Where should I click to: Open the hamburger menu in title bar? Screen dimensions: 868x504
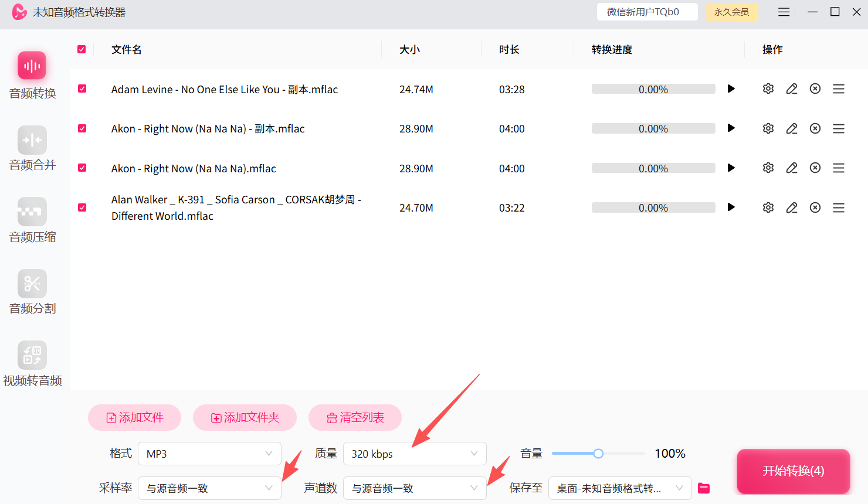coord(784,12)
